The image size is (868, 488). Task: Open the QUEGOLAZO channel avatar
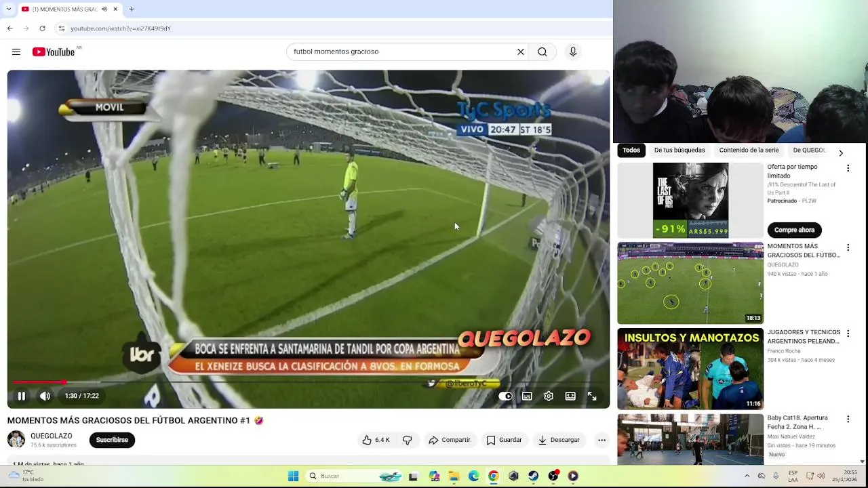[x=16, y=440]
